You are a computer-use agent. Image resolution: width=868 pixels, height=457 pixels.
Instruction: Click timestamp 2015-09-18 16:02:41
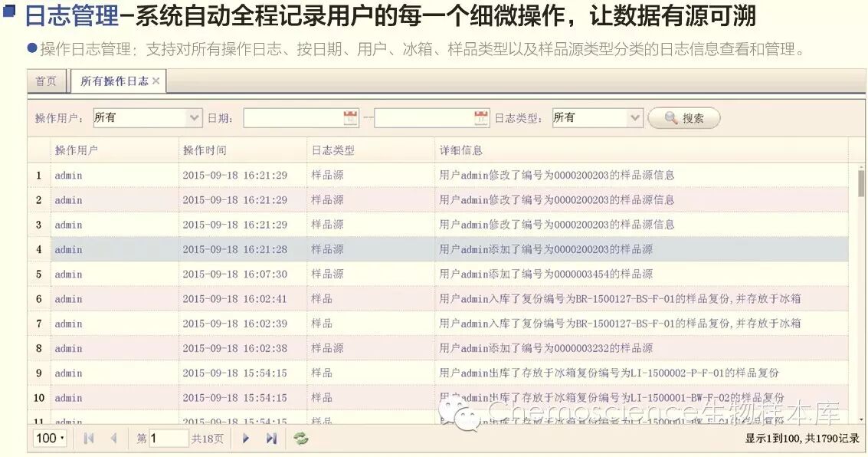click(x=235, y=298)
